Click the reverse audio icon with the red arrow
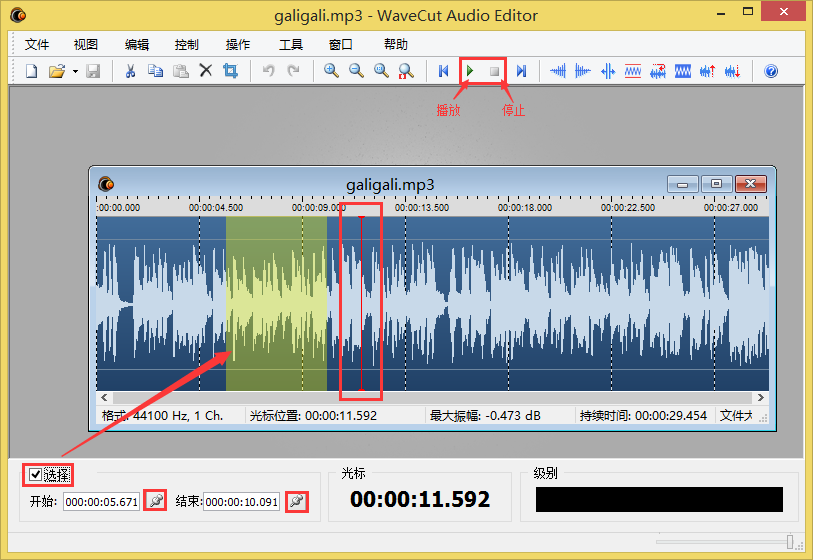The height and width of the screenshot is (560, 813). tap(658, 71)
